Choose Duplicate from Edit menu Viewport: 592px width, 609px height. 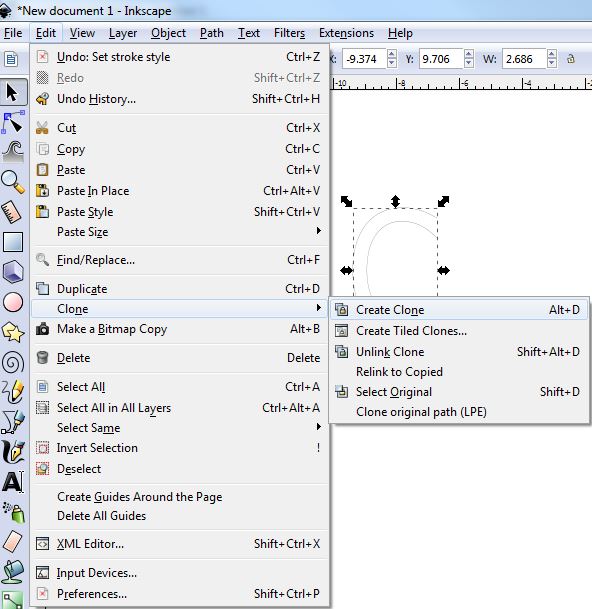[180, 289]
